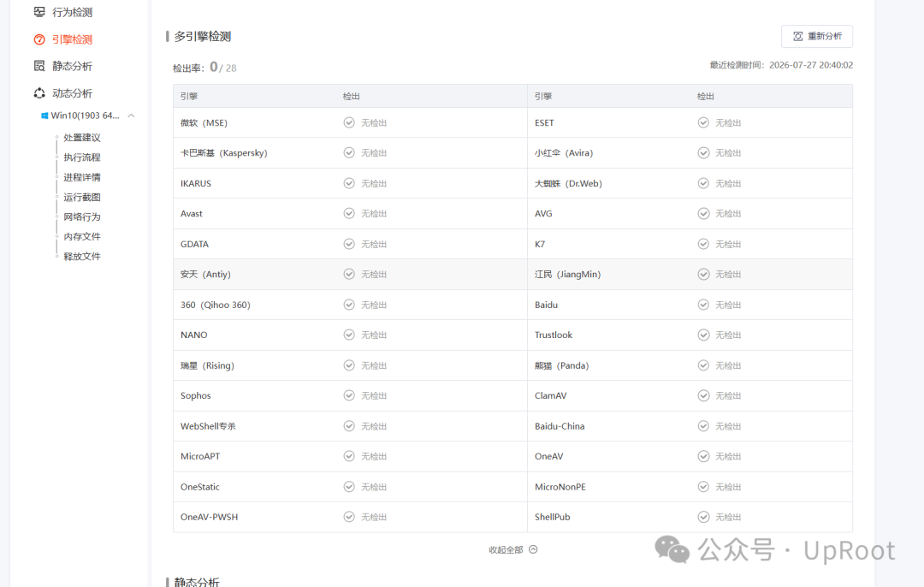This screenshot has width=924, height=587.
Task: Click the MicroAPT engine name
Action: (x=200, y=456)
